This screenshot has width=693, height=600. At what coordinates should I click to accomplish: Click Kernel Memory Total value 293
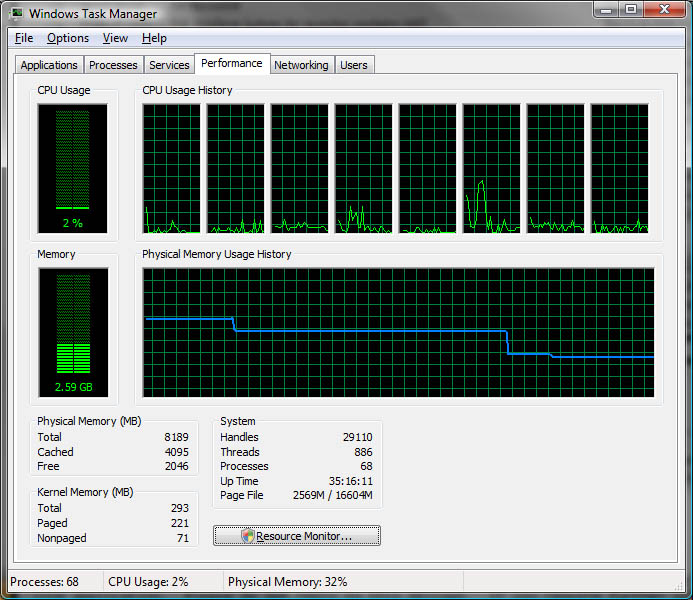pyautogui.click(x=180, y=508)
